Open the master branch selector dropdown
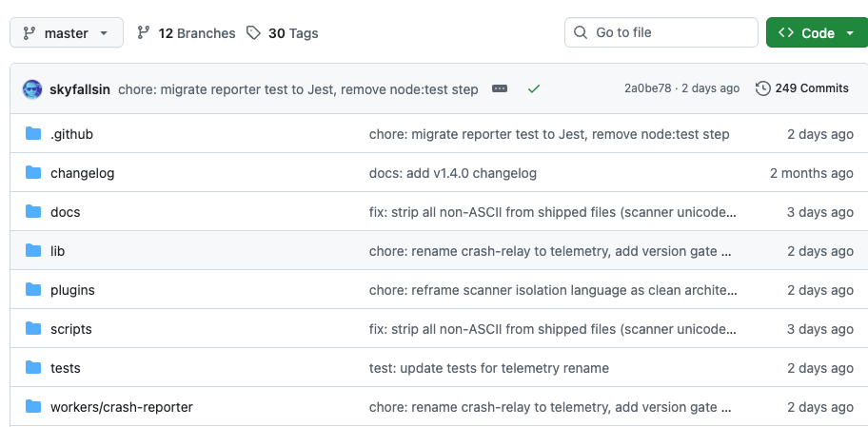Viewport: 868px width, 427px height. (x=67, y=32)
